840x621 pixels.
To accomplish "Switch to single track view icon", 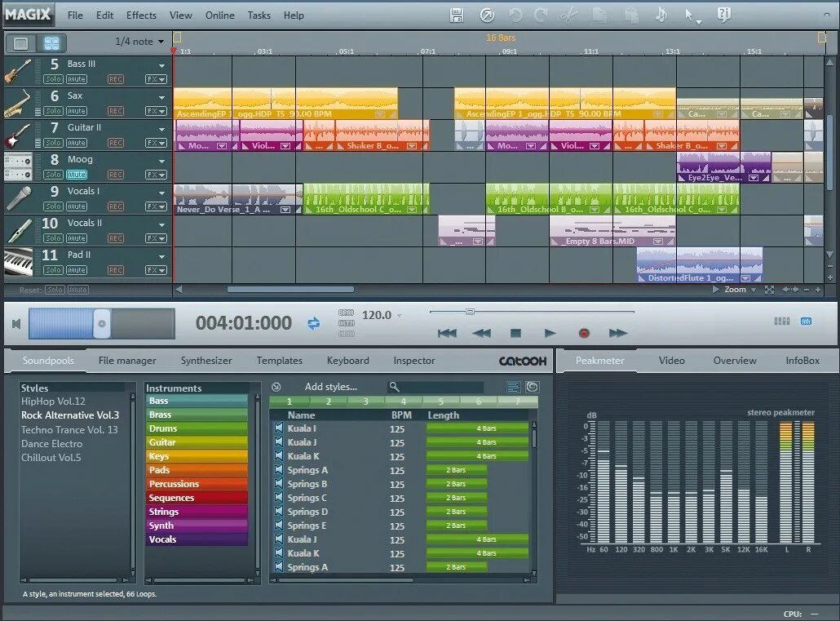I will 21,43.
